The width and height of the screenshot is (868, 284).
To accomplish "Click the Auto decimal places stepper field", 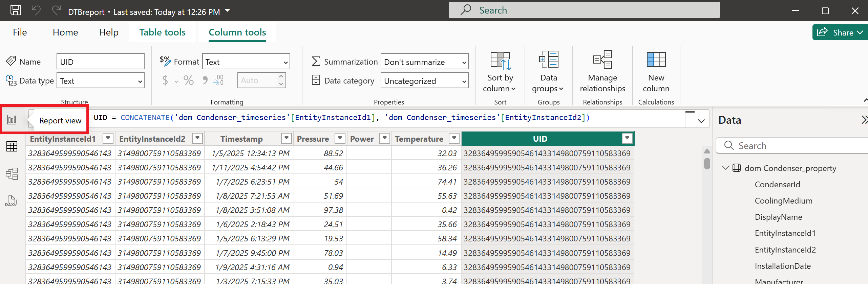I will tap(261, 80).
